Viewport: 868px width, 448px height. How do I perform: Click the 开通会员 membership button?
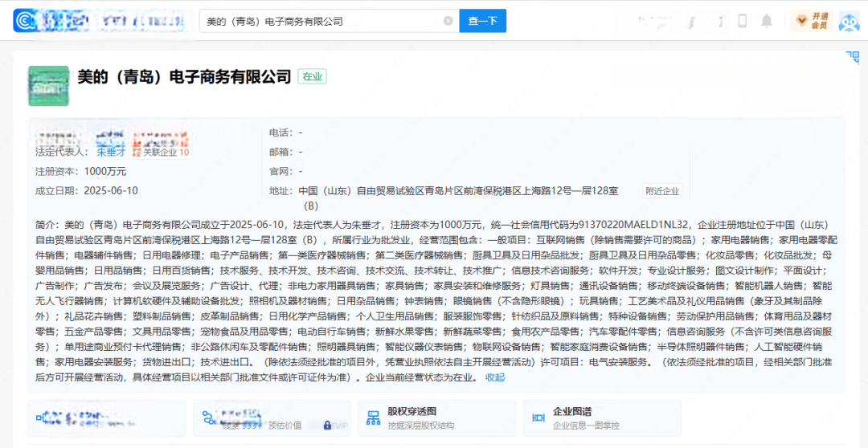pyautogui.click(x=812, y=21)
